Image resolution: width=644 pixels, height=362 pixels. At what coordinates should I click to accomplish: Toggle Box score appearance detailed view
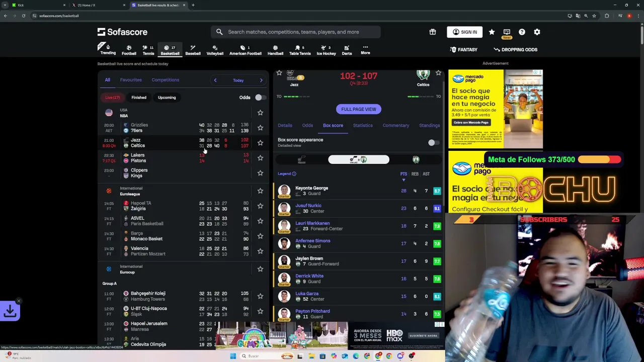coord(433,143)
